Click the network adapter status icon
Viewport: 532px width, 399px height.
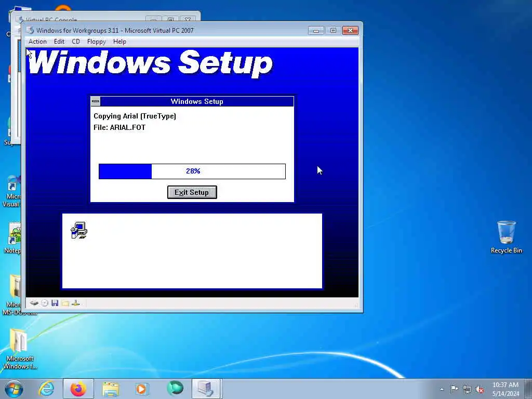tap(76, 303)
